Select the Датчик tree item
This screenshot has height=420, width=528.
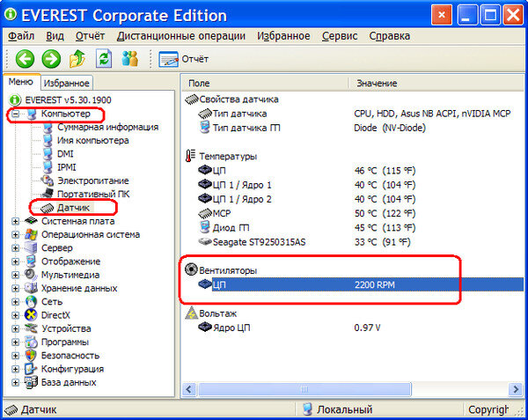click(x=73, y=208)
